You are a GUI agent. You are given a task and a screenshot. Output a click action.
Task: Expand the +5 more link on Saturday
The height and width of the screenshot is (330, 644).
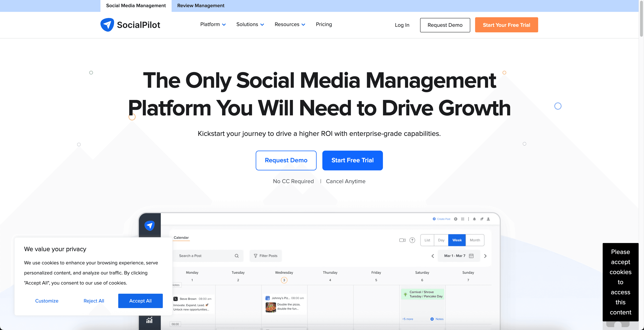click(408, 319)
